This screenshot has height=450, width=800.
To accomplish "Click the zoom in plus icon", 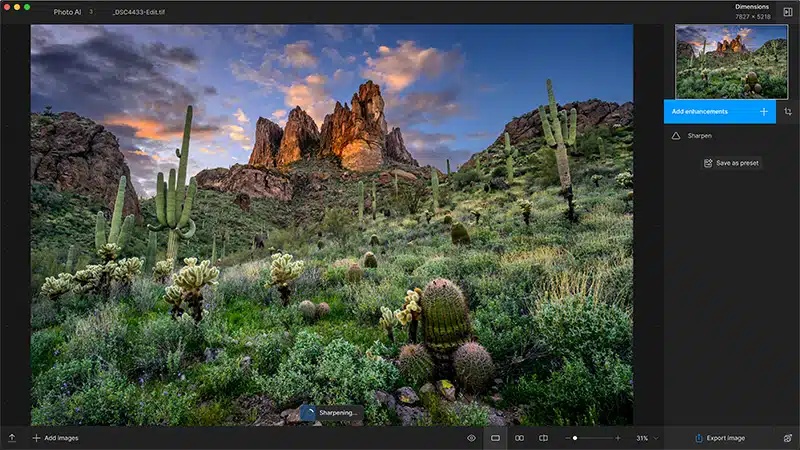I will click(618, 438).
